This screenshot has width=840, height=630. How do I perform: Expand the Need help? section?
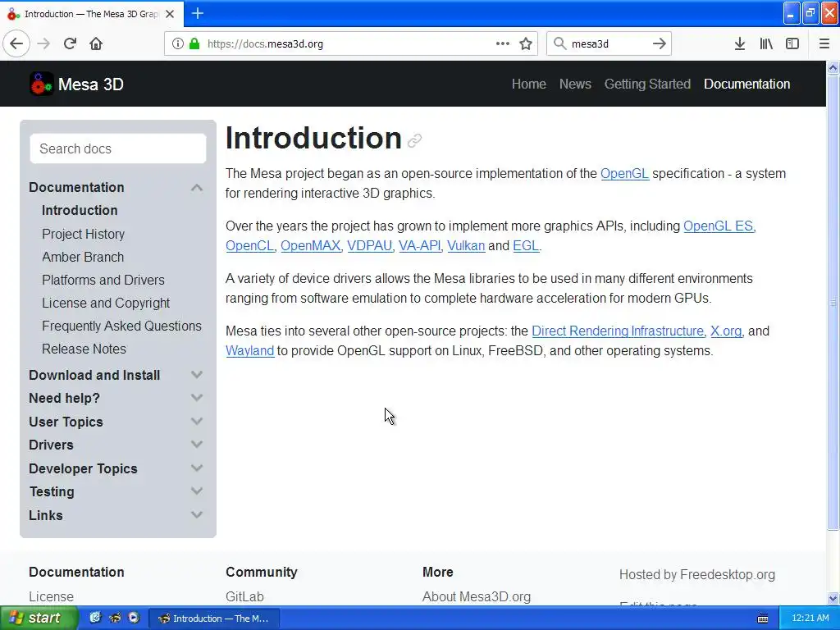(x=197, y=398)
